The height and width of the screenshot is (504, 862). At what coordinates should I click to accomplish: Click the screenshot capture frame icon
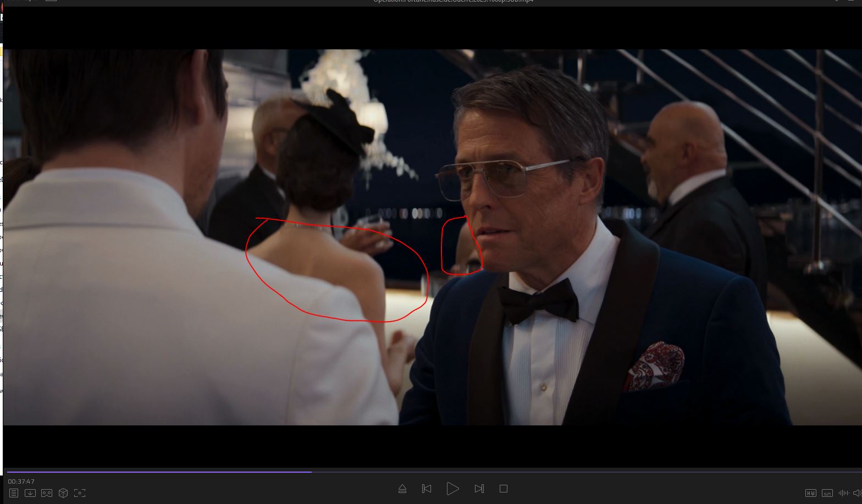pyautogui.click(x=80, y=493)
